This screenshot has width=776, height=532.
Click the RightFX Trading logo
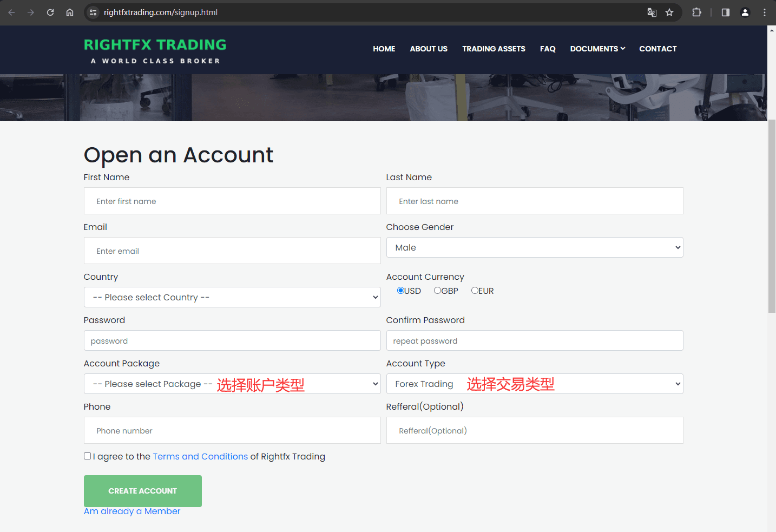(155, 51)
